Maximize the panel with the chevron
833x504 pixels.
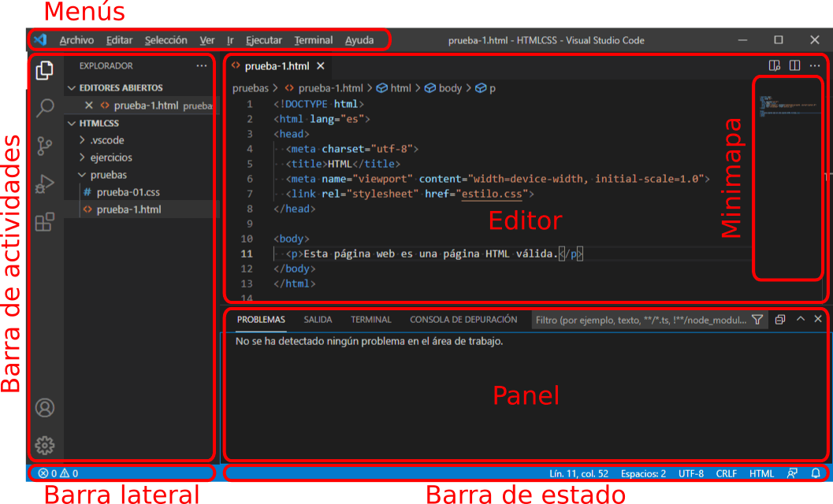tap(799, 319)
